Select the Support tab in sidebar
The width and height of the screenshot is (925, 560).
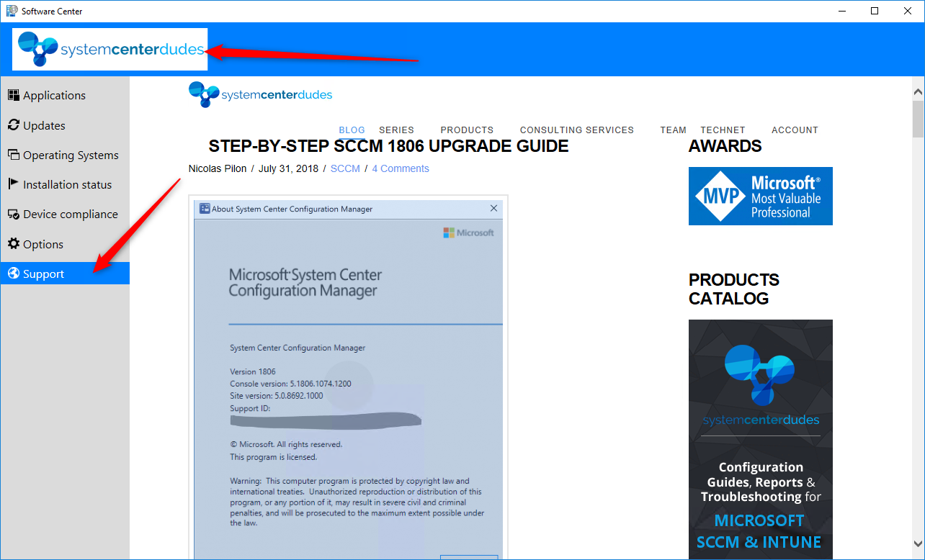[65, 274]
